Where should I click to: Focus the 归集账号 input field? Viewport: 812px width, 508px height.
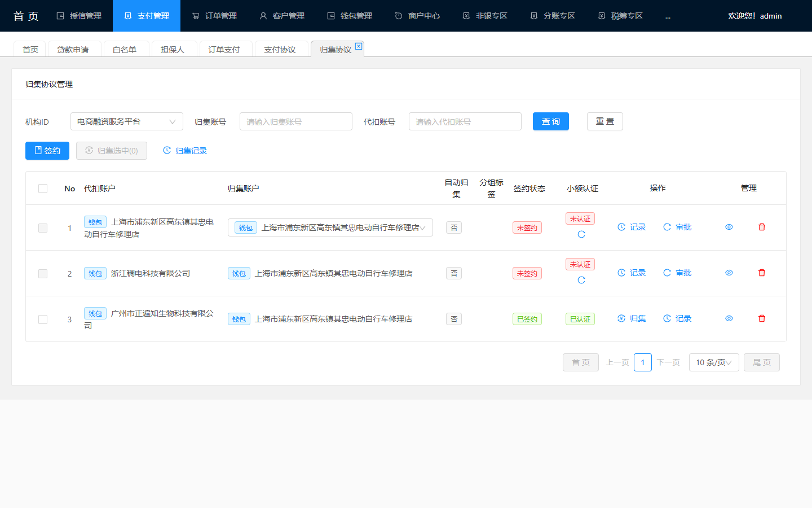pos(296,121)
